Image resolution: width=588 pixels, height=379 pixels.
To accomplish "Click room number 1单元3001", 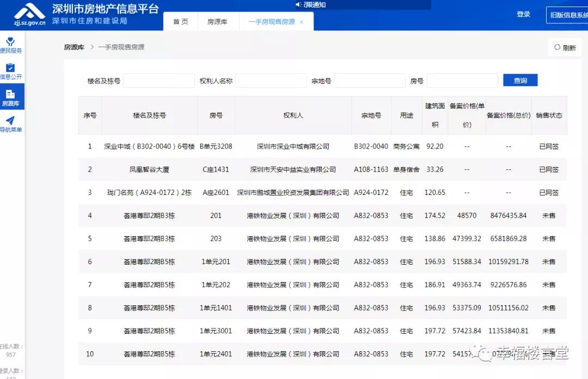I will 216,331.
